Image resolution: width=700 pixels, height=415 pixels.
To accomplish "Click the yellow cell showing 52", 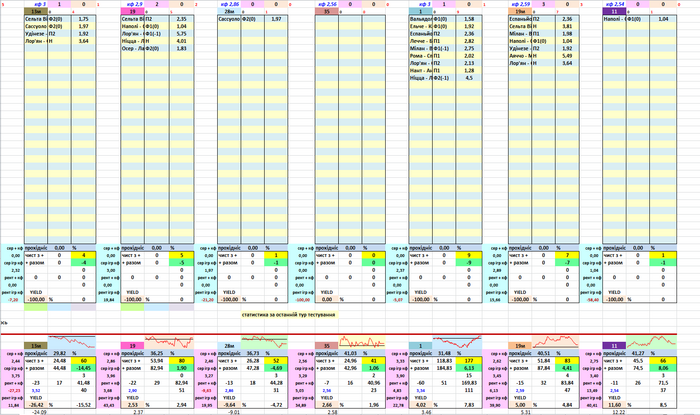I will pyautogui.click(x=276, y=361).
